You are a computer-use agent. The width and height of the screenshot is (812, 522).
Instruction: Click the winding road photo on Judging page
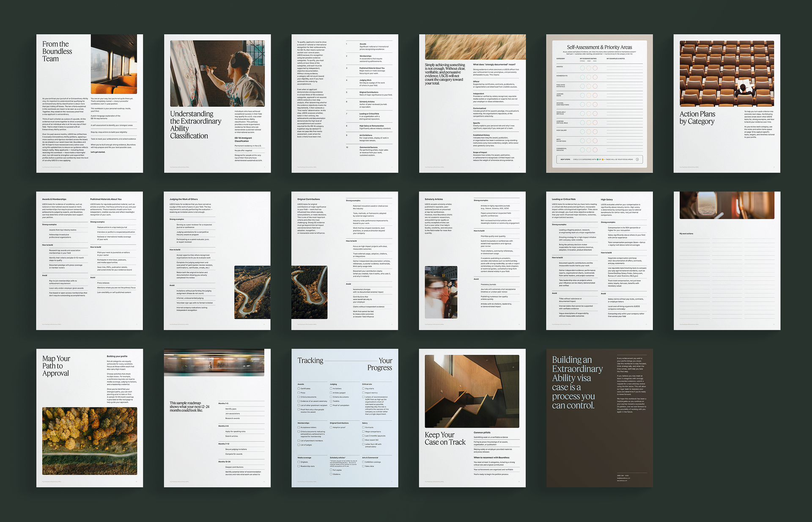coord(252,292)
